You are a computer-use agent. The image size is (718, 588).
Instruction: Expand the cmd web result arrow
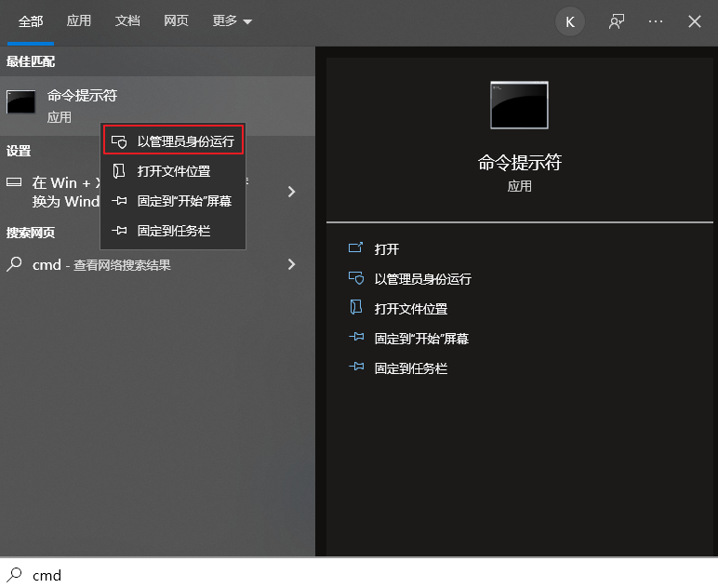pyautogui.click(x=292, y=264)
